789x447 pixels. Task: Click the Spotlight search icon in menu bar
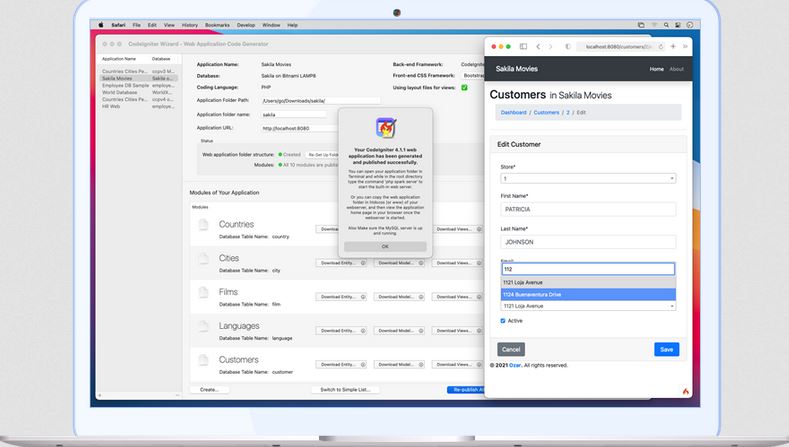pyautogui.click(x=666, y=25)
